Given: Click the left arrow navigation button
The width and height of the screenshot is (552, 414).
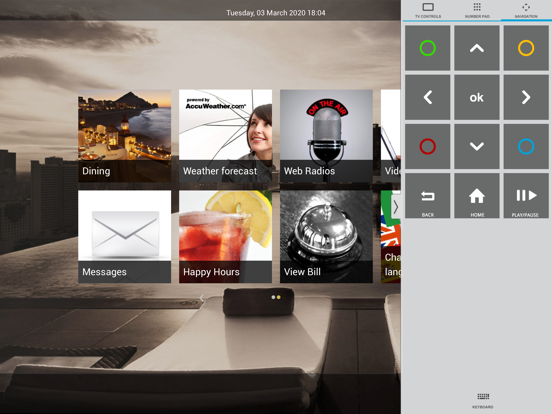Looking at the screenshot, I should 427,97.
